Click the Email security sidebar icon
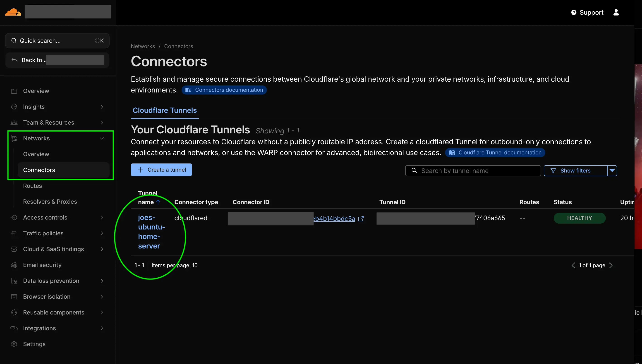Screen dimensions: 642x364 click(x=14, y=265)
